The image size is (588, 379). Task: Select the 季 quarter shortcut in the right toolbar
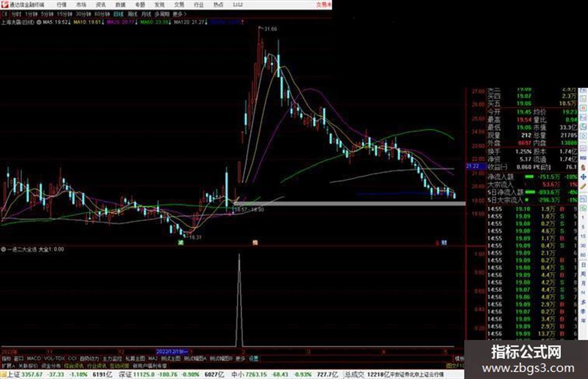pyautogui.click(x=583, y=311)
